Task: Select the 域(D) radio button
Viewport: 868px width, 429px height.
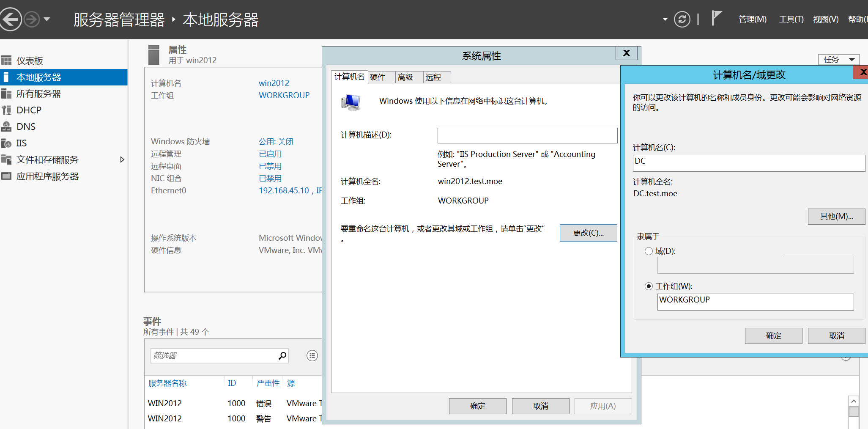Action: coord(649,251)
